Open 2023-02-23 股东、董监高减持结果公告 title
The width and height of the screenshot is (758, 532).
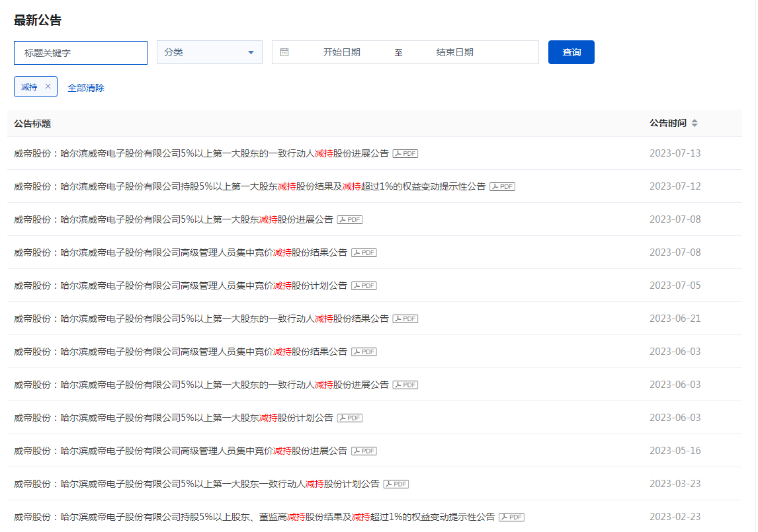click(x=254, y=517)
